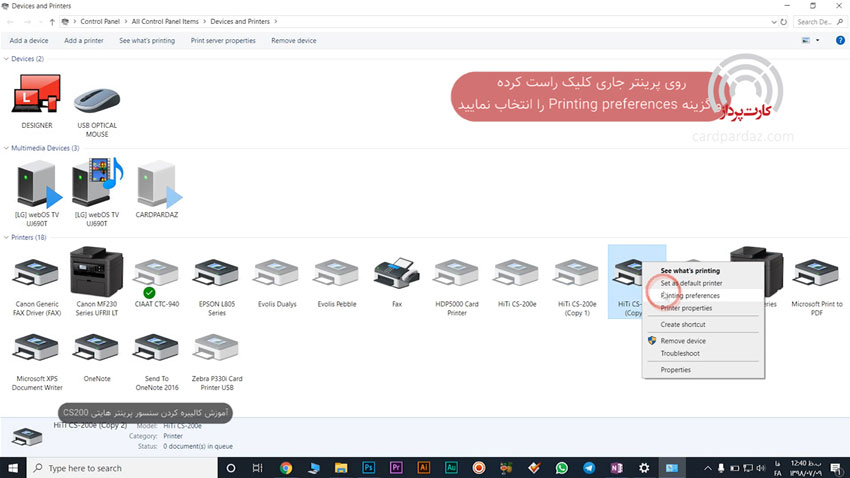The image size is (850, 478).
Task: Collapse the Printers (18) group
Action: pos(6,237)
